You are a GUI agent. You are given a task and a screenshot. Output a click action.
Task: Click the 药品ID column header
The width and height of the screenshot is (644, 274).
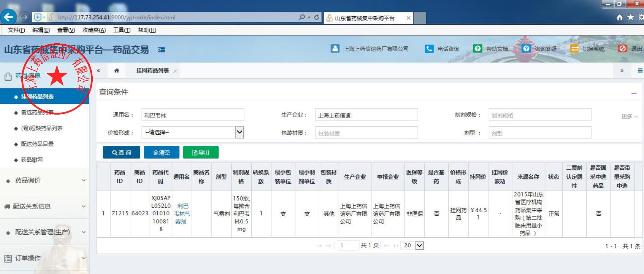120,177
